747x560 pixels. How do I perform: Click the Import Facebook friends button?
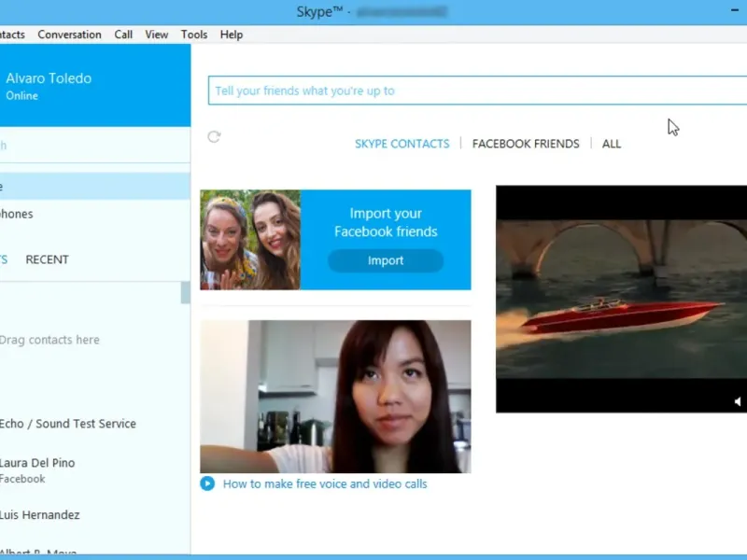(386, 260)
